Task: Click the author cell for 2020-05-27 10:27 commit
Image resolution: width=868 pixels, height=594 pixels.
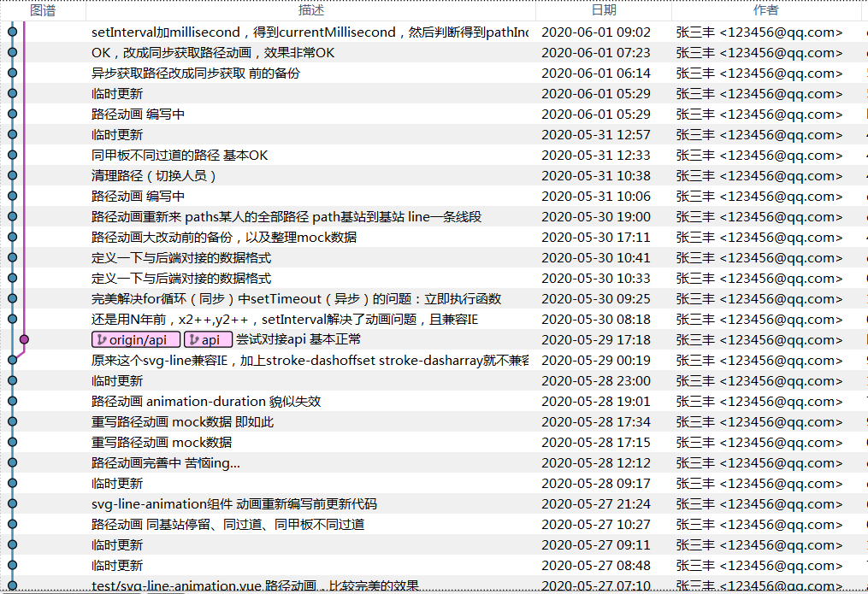Action: pyautogui.click(x=759, y=524)
